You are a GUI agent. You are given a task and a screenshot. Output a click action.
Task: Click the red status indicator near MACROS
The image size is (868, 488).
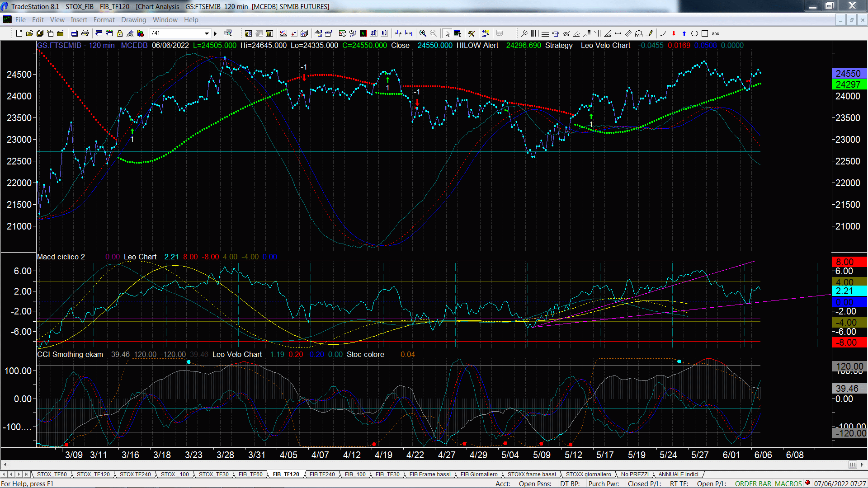(x=807, y=483)
